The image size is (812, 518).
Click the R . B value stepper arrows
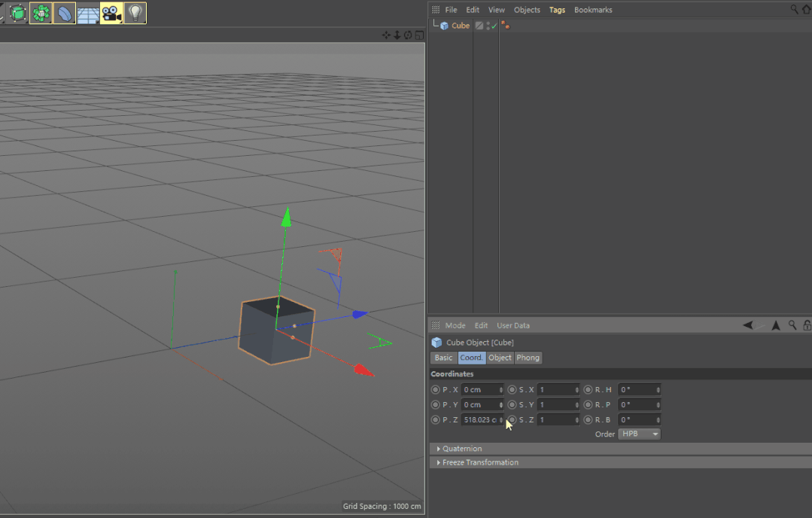(658, 419)
